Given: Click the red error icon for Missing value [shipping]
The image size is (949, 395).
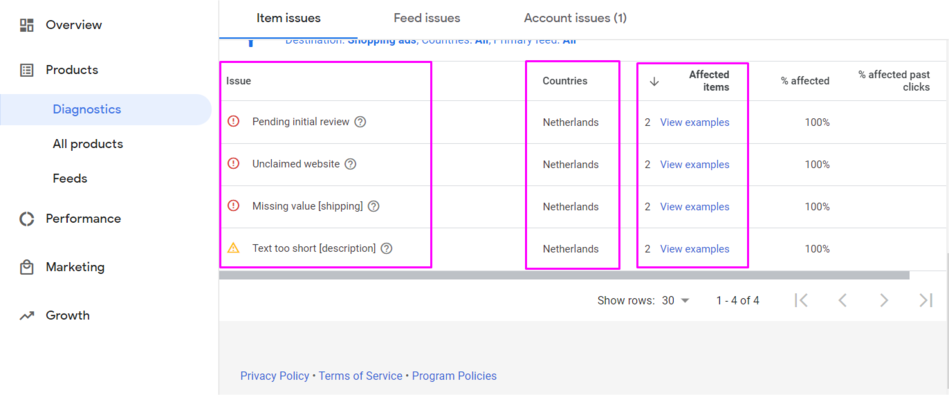Looking at the screenshot, I should 233,206.
